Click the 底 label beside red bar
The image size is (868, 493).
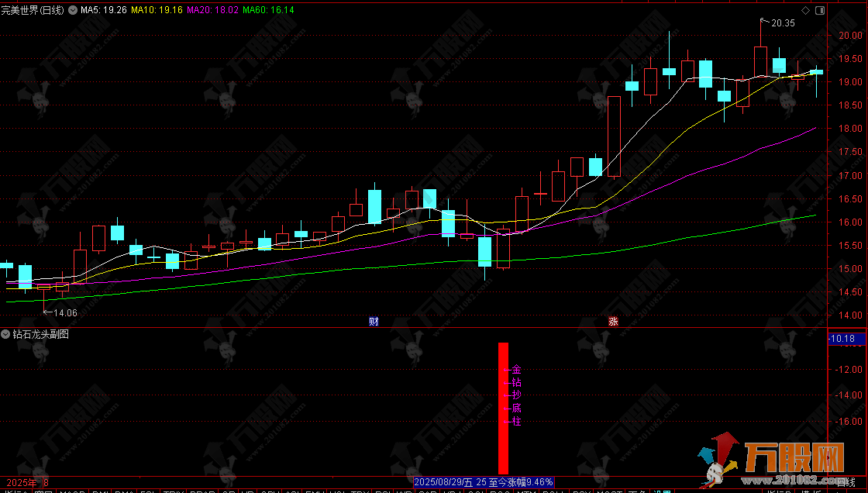[516, 409]
